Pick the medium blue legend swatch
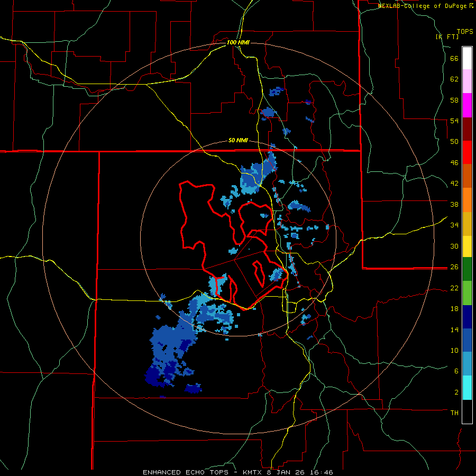The height and width of the screenshot is (476, 476). pos(467,340)
